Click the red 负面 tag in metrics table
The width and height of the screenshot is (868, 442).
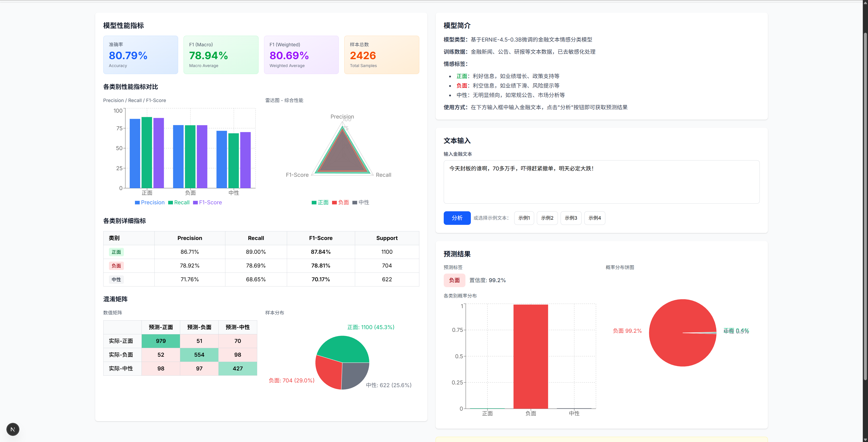(x=116, y=266)
